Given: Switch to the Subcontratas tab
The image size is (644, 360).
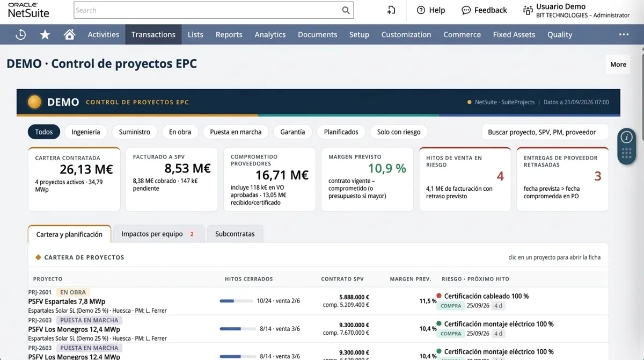Looking at the screenshot, I should (x=235, y=234).
